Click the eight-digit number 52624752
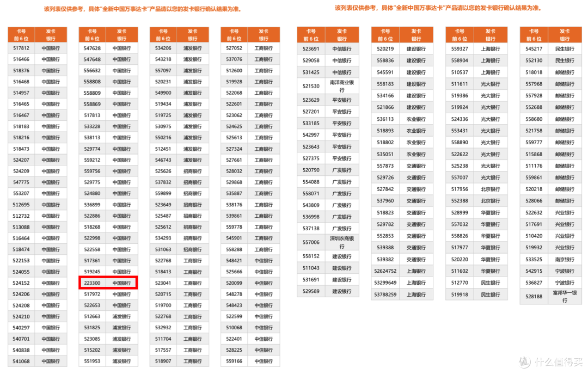The height and width of the screenshot is (374, 588). (x=385, y=271)
